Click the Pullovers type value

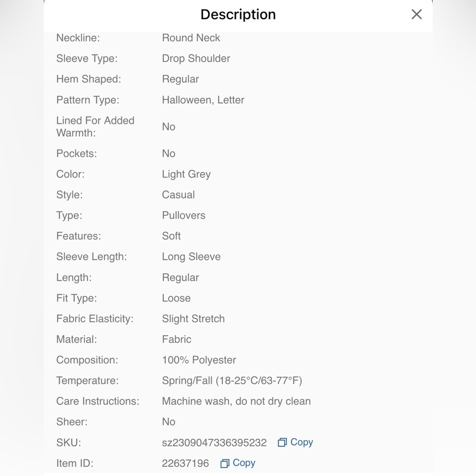pyautogui.click(x=183, y=215)
